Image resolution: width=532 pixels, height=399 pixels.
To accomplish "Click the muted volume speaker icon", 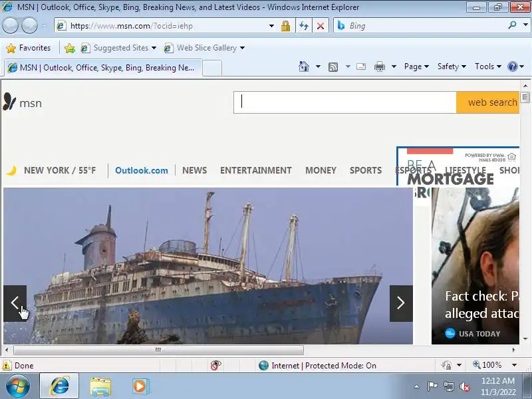I will [x=464, y=386].
